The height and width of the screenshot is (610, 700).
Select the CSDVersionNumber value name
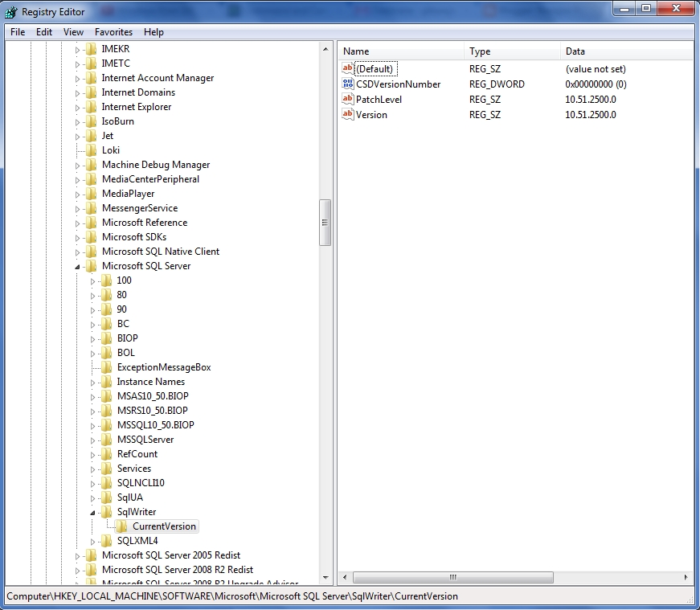(398, 84)
